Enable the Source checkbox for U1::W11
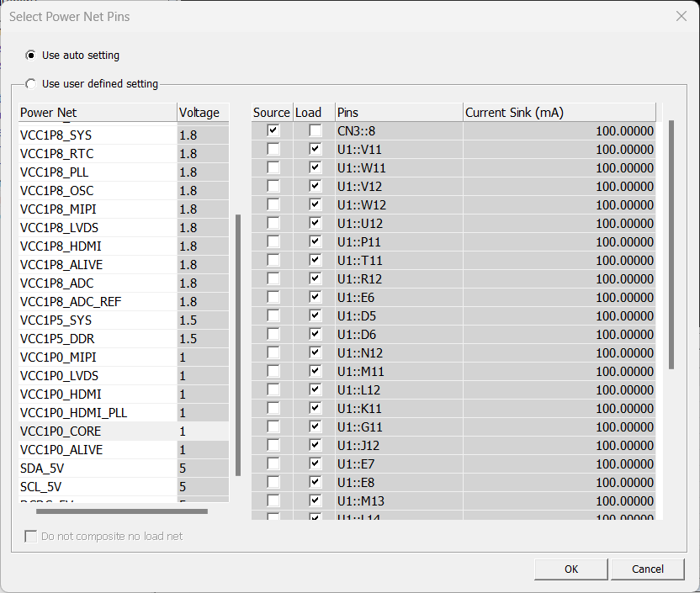Screen dimensions: 700x593 tap(273, 168)
